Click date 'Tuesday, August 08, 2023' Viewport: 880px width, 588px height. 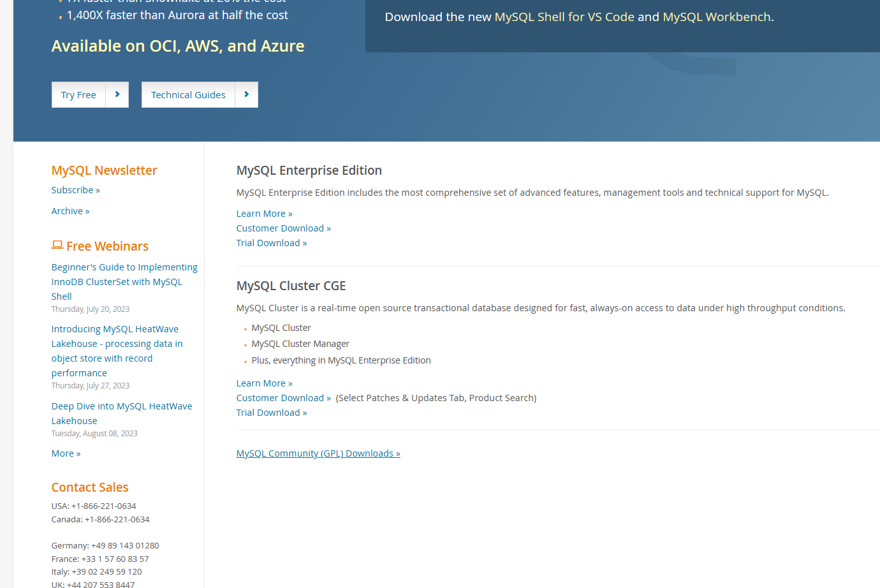pyautogui.click(x=94, y=434)
